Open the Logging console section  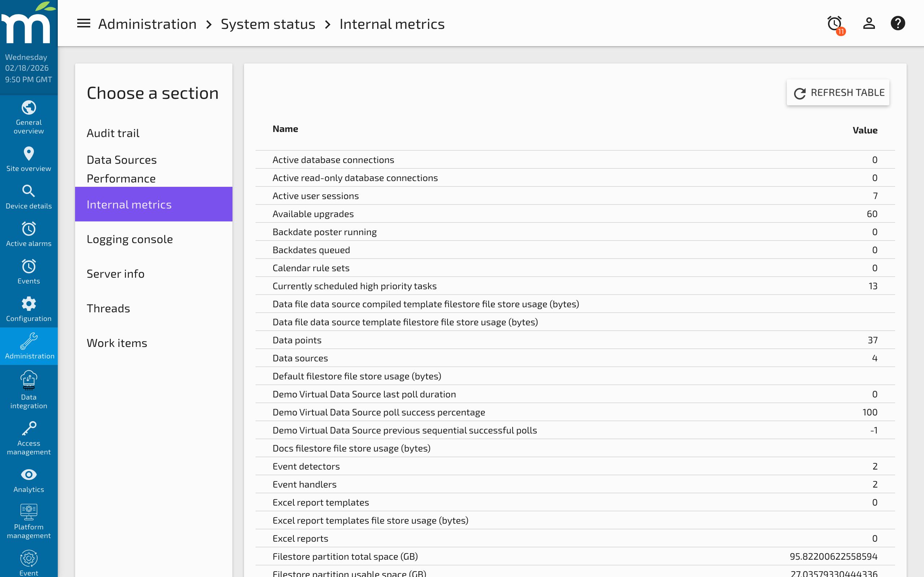point(130,239)
